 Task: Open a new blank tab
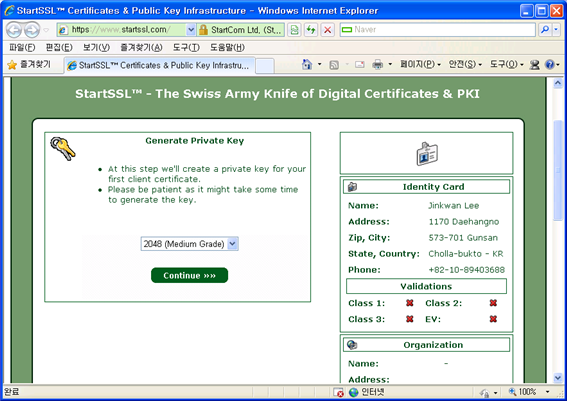point(265,66)
